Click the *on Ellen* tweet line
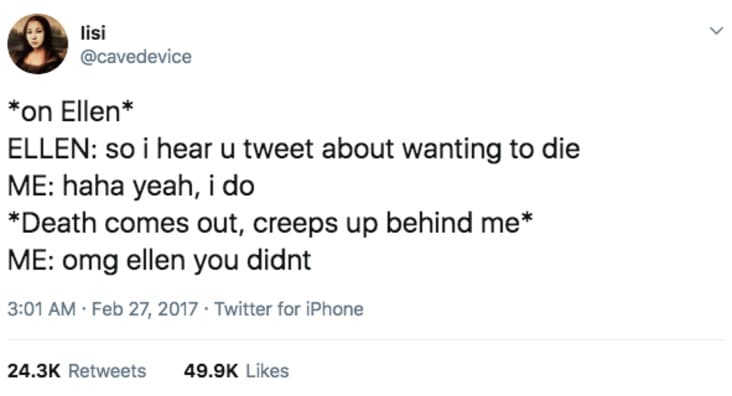Image resolution: width=732 pixels, height=396 pixels. click(x=70, y=112)
